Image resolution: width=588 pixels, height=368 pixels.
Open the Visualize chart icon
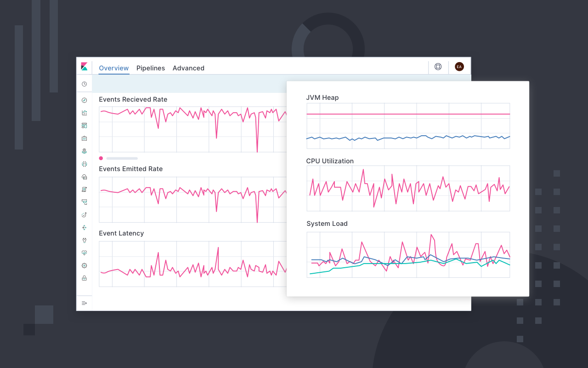(84, 113)
